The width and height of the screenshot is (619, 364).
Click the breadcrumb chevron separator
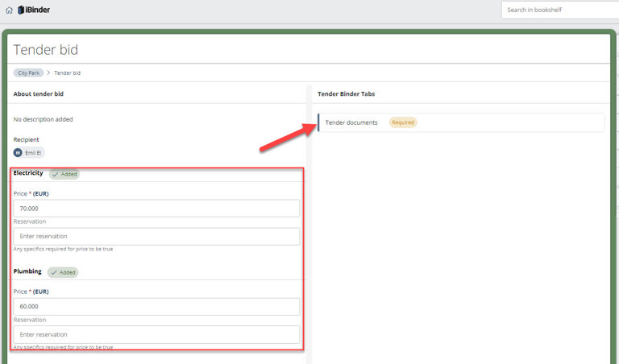[48, 72]
